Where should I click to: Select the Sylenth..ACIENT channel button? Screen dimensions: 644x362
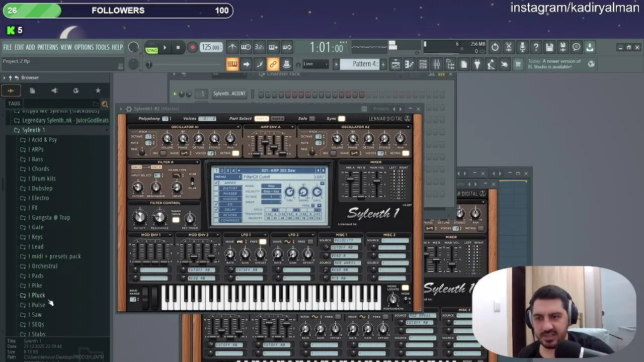click(x=229, y=94)
